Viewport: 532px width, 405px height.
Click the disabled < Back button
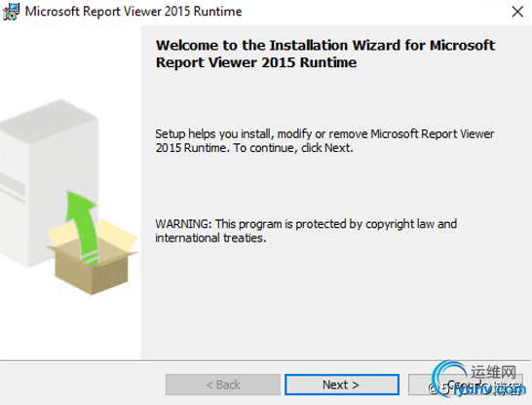tap(223, 385)
